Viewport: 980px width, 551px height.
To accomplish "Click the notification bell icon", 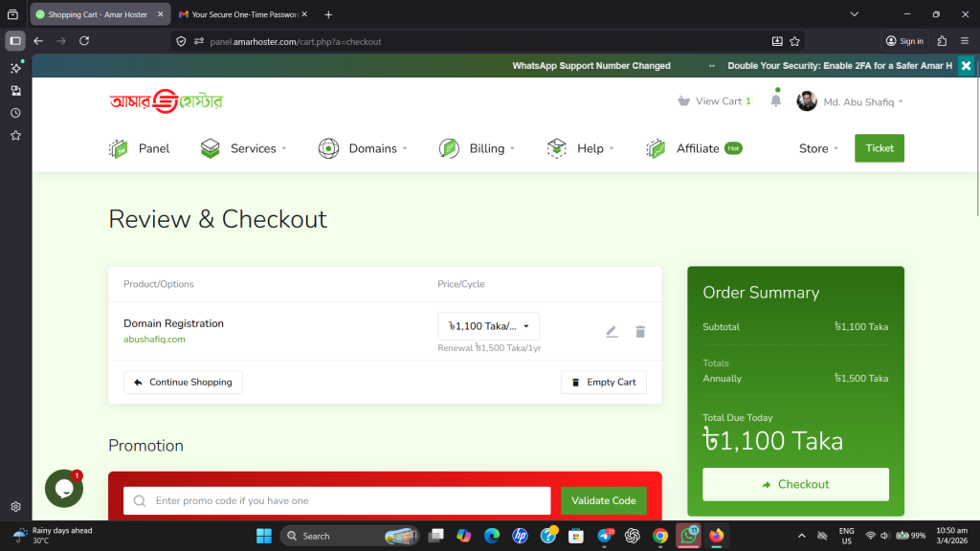I will click(x=775, y=99).
